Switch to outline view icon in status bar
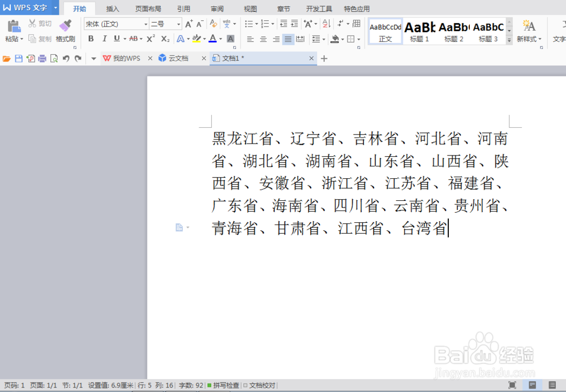Image resolution: width=566 pixels, height=392 pixels. click(552, 385)
